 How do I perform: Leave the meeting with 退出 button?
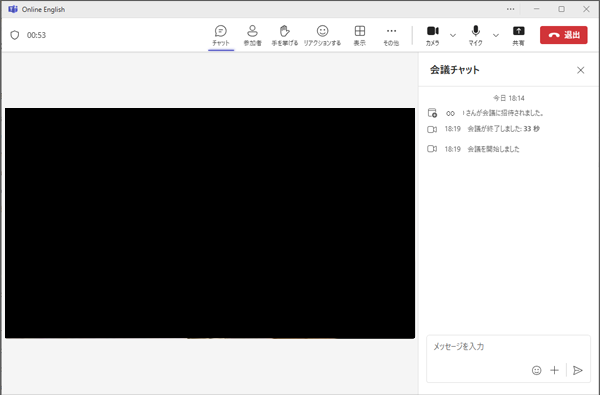pyautogui.click(x=564, y=35)
